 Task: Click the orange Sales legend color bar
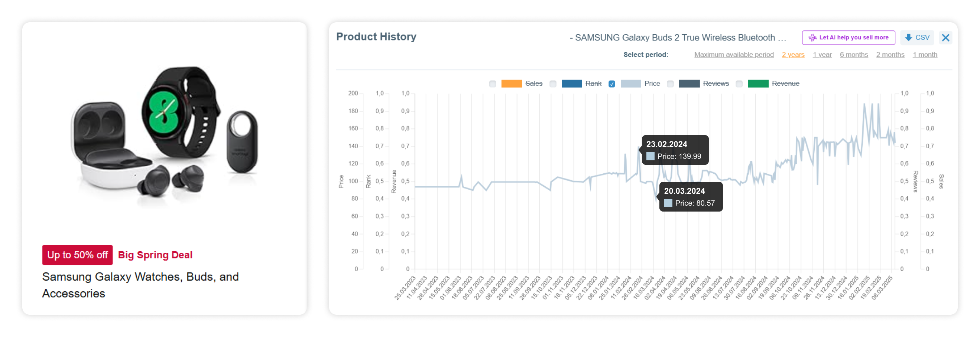(x=512, y=84)
